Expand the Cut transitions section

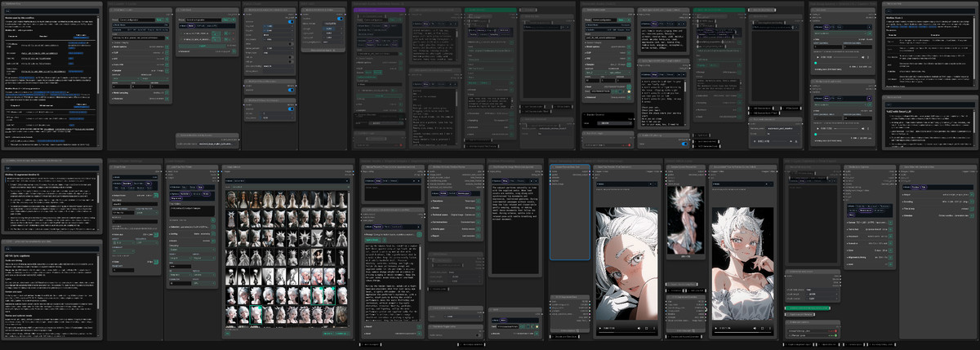457,220
